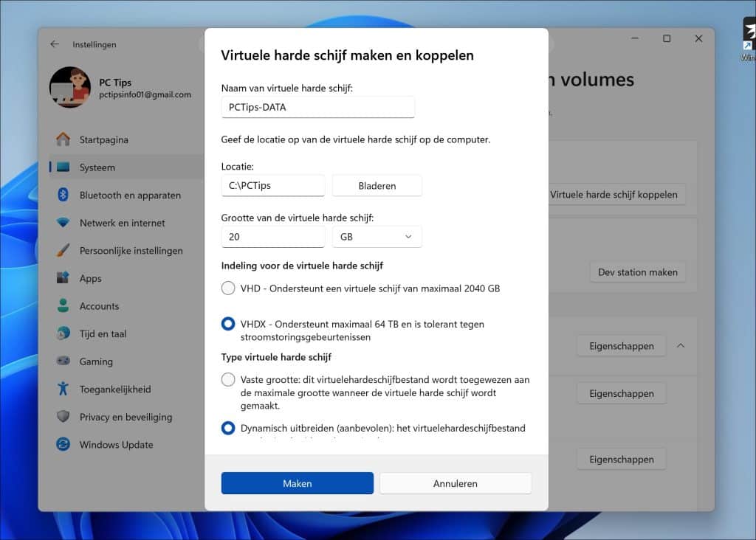This screenshot has height=540, width=756.
Task: Open Bluetooth en apparaten settings
Action: (x=130, y=195)
